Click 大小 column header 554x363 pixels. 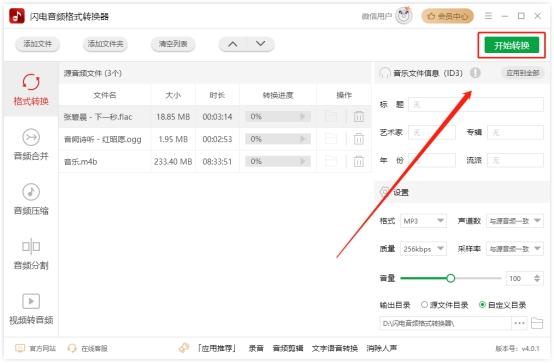pyautogui.click(x=173, y=95)
